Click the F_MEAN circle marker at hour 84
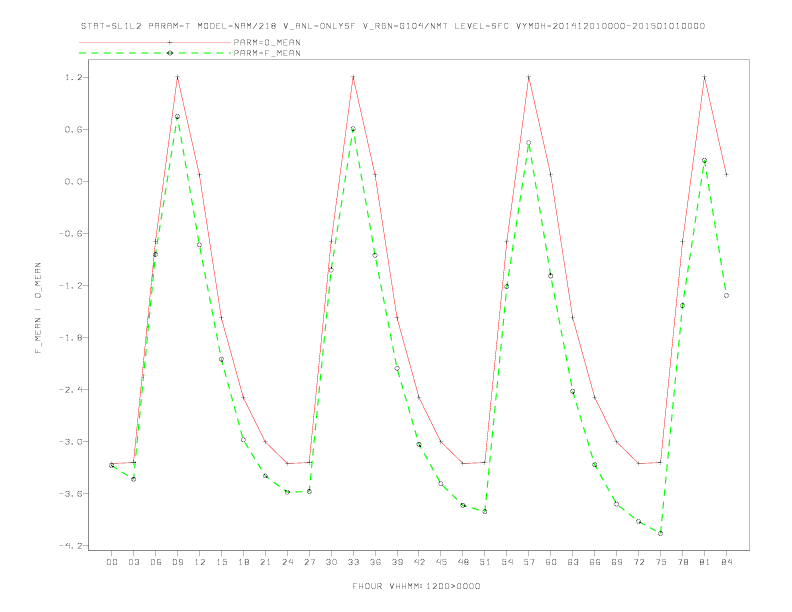792x612 pixels. coord(726,295)
